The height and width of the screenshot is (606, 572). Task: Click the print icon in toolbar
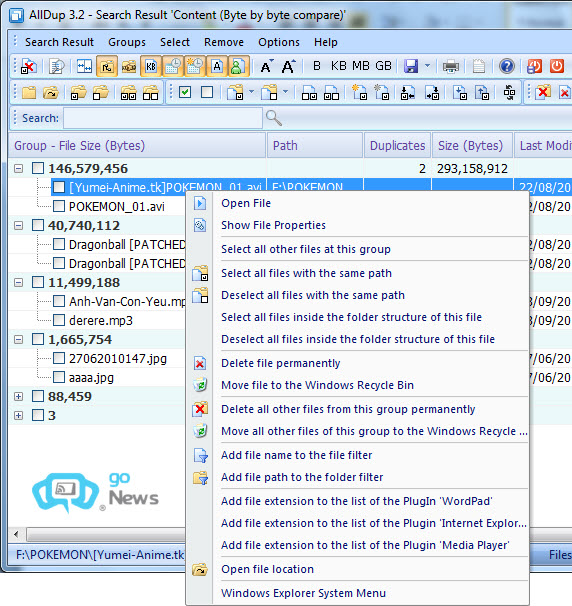tap(451, 66)
